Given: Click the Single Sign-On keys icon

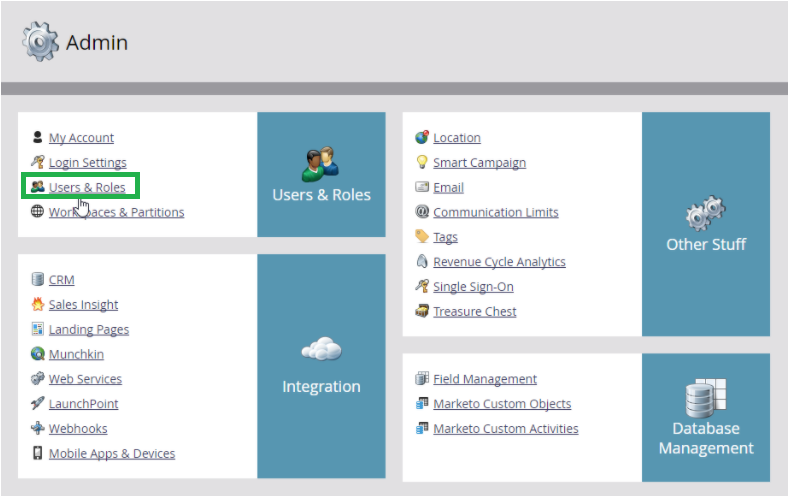Looking at the screenshot, I should pyautogui.click(x=422, y=285).
